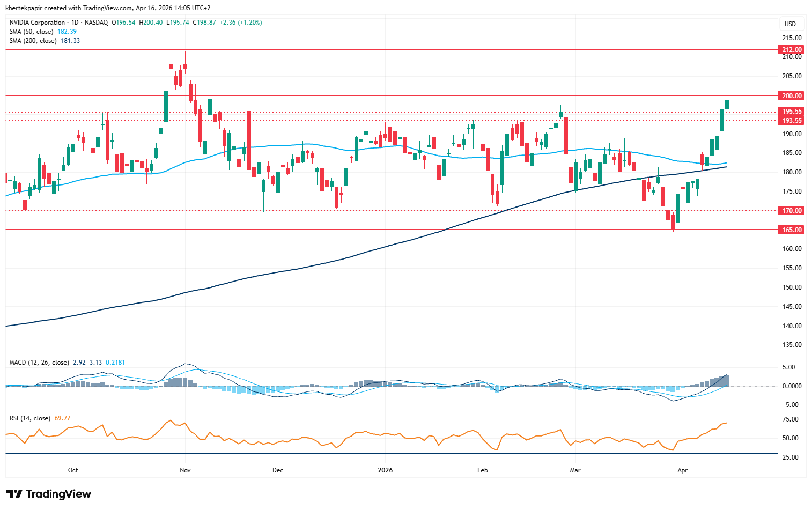Select the 170.00 support price label
Image resolution: width=812 pixels, height=510 pixels.
pyautogui.click(x=792, y=211)
